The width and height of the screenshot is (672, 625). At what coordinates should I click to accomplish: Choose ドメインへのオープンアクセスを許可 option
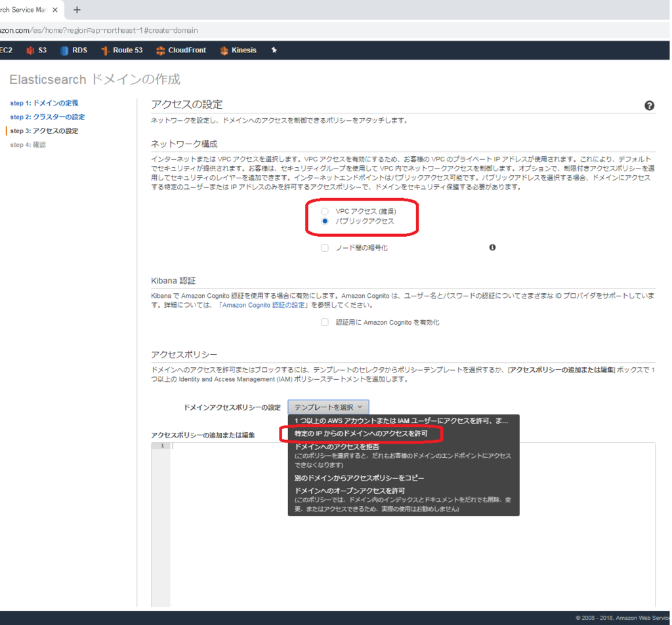(x=403, y=500)
